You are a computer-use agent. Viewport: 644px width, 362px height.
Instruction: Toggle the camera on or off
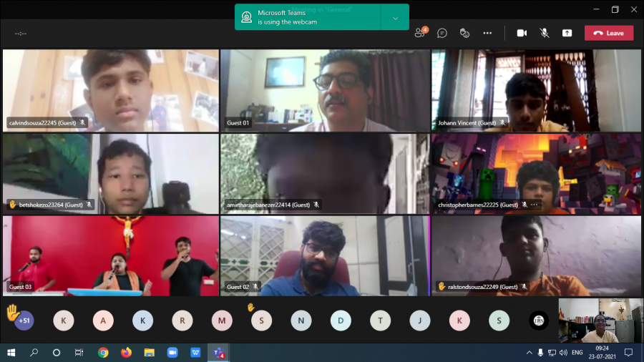522,33
